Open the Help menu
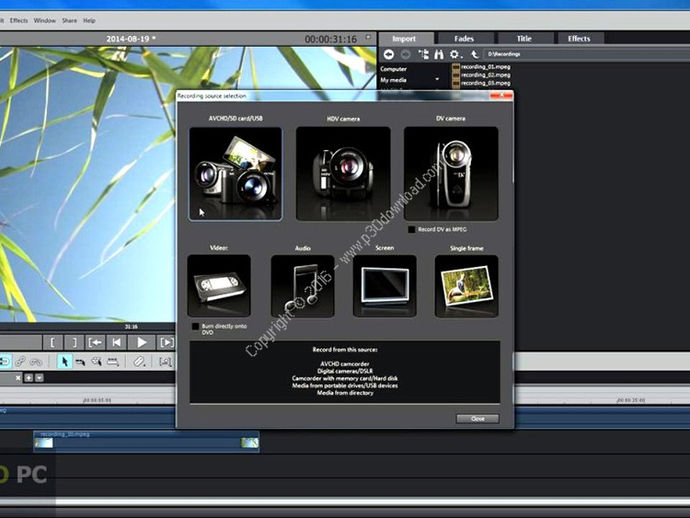This screenshot has height=518, width=690. click(x=89, y=20)
